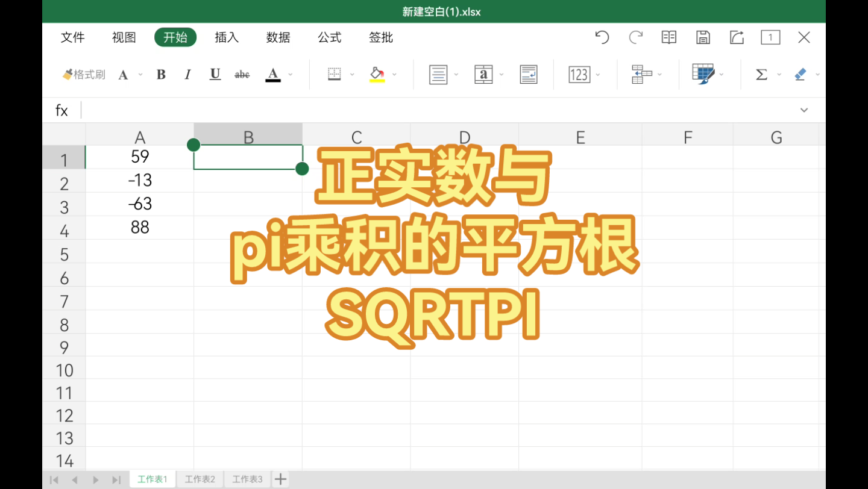Open the 文件 menu

(73, 37)
